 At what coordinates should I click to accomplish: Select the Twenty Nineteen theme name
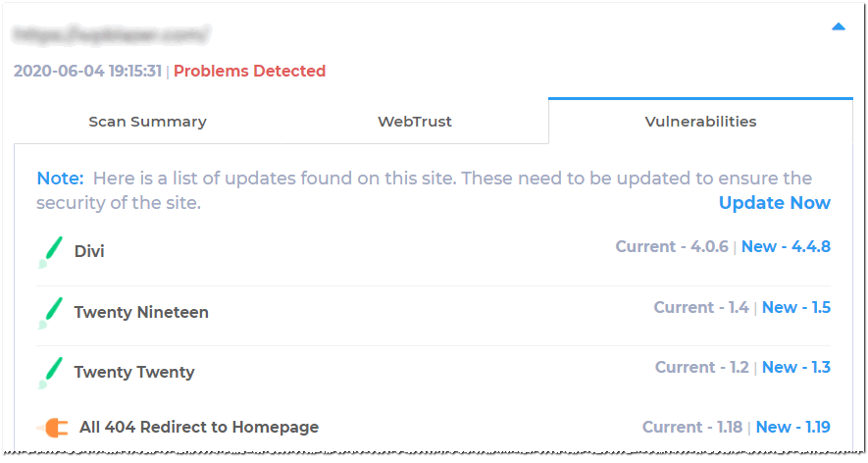coord(141,312)
